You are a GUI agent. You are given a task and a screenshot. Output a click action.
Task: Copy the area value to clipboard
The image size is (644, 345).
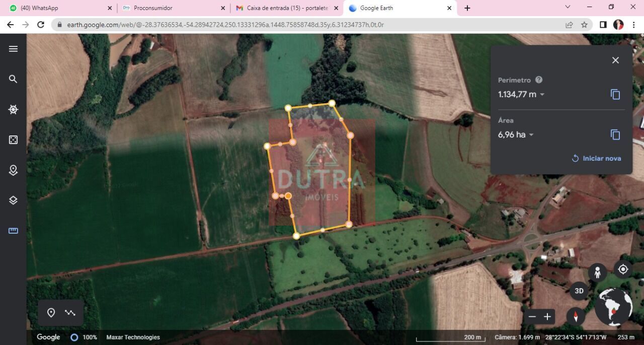point(615,134)
